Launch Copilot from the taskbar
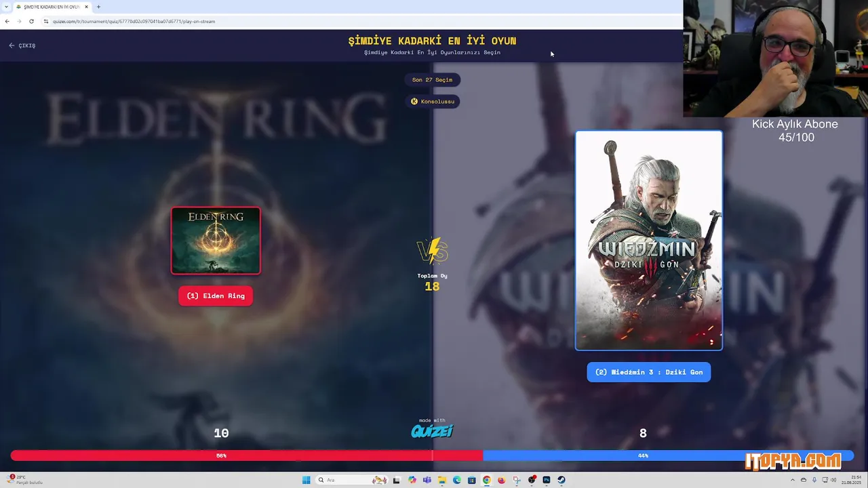 click(412, 480)
